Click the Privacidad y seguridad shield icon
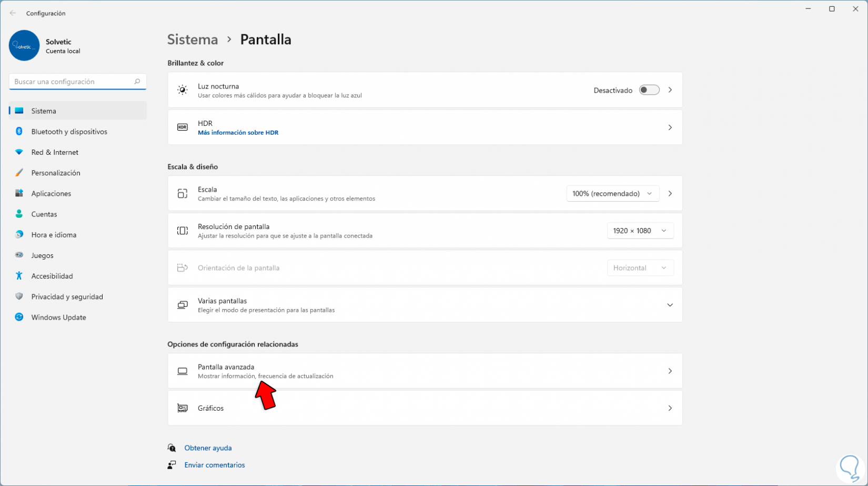This screenshot has height=486, width=868. point(19,296)
